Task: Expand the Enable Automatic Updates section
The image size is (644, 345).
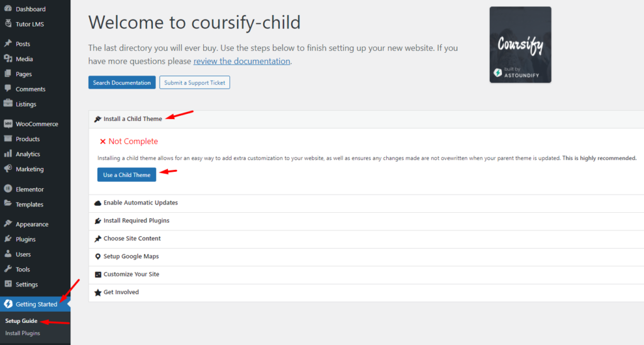Action: pyautogui.click(x=367, y=203)
